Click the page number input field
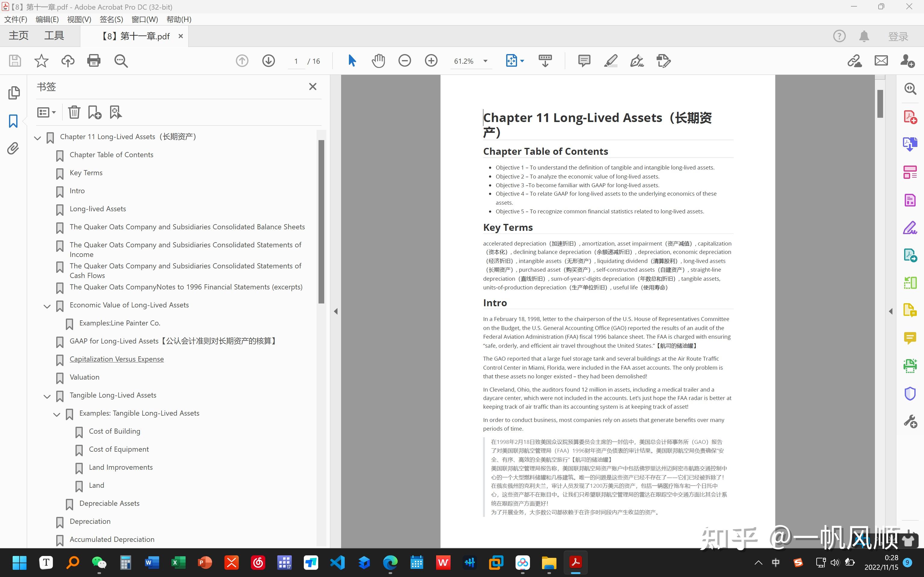Screen dimensions: 924x577 click(x=296, y=61)
